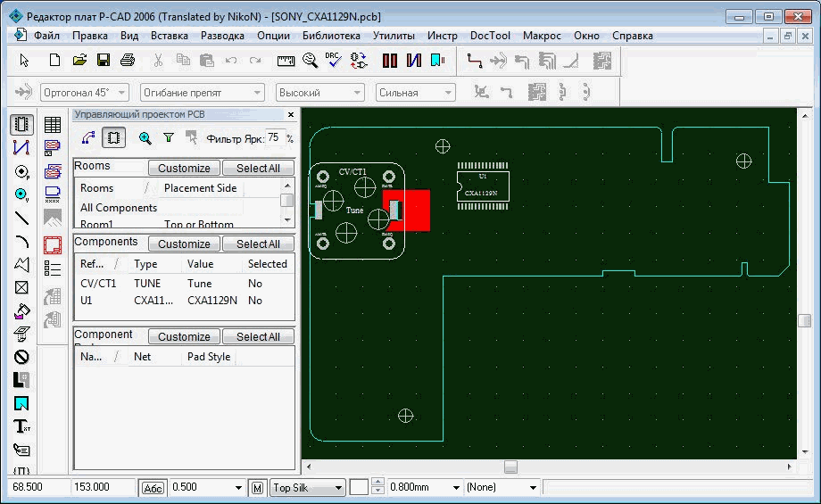Select the place polygon tool
821x504 pixels.
[21, 264]
